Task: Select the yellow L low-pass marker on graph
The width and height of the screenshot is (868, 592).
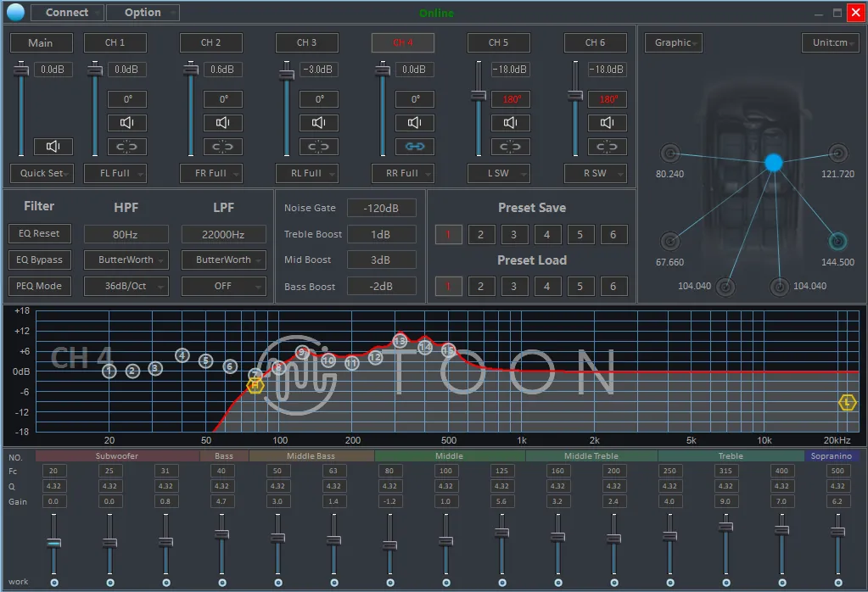Action: click(847, 403)
